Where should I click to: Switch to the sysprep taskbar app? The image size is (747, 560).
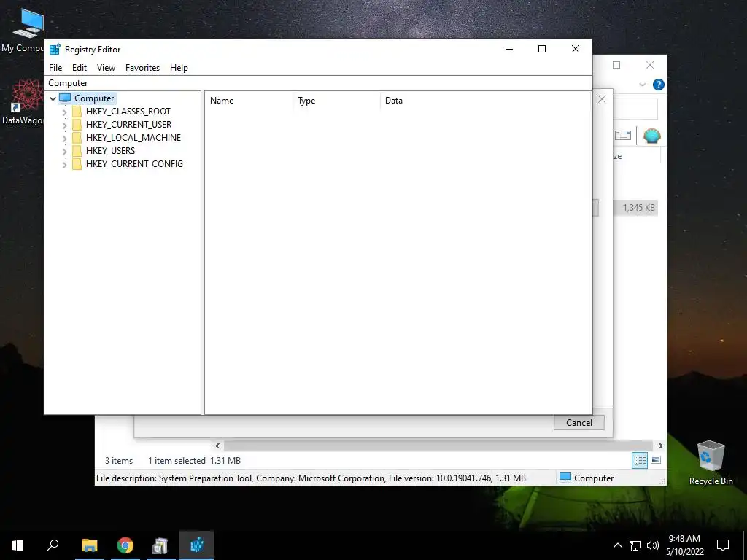(160, 545)
